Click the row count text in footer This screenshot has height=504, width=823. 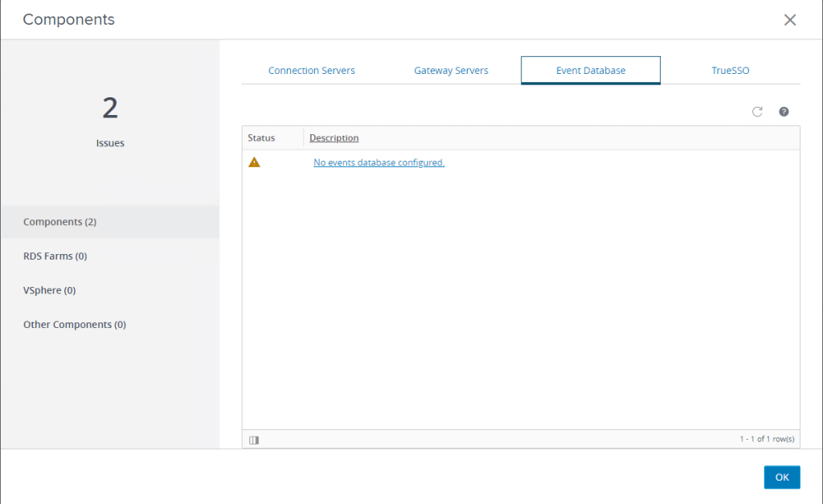coord(767,439)
